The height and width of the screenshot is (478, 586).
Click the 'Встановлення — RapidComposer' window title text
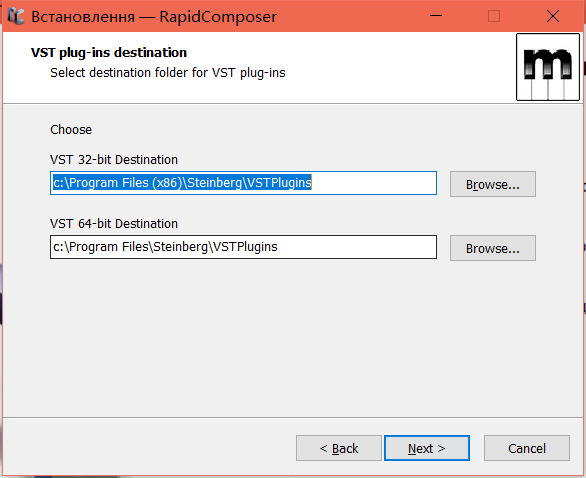(154, 17)
